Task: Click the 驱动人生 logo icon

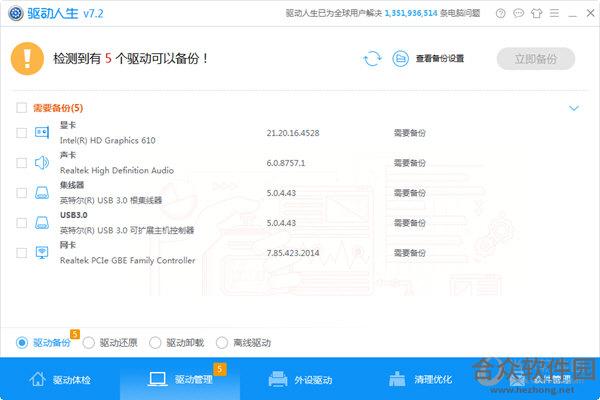Action: pos(16,13)
